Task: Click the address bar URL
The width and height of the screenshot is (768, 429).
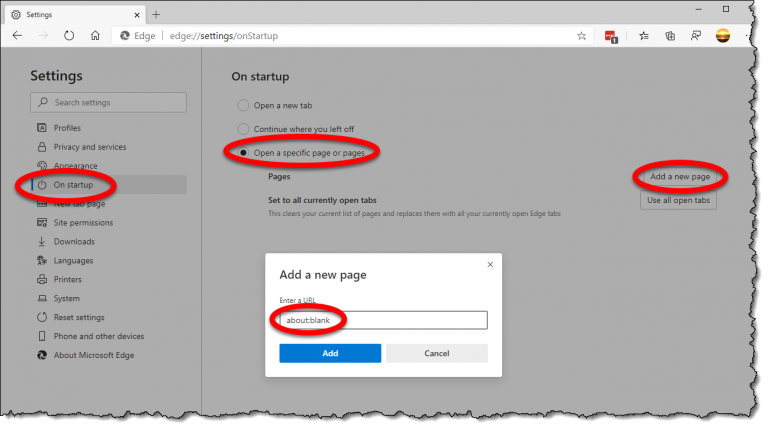Action: [224, 36]
